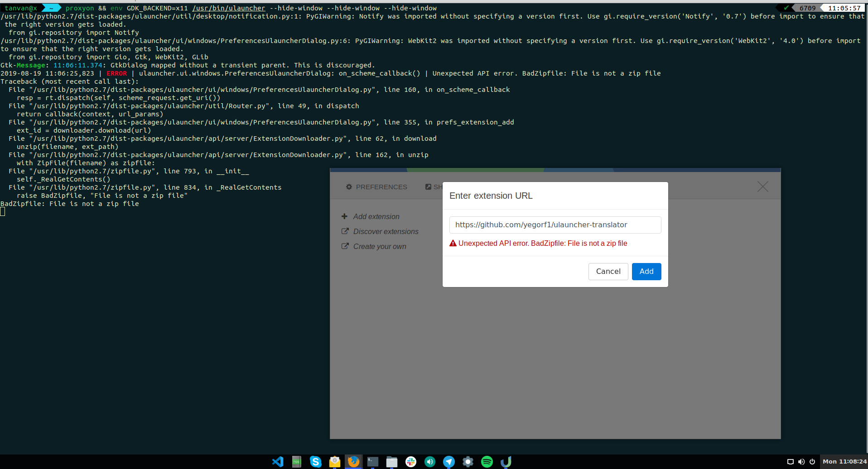Viewport: 868px width, 469px height.
Task: Click inside the extension URL input field
Action: [555, 225]
